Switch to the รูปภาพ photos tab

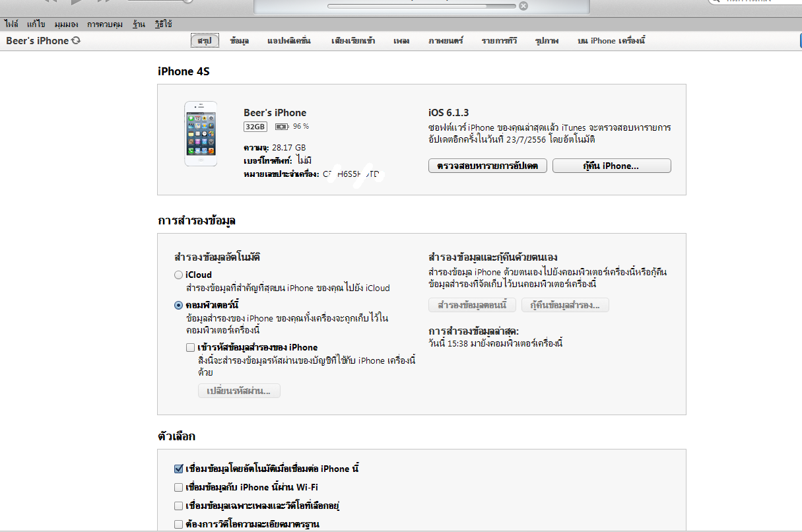pos(547,41)
